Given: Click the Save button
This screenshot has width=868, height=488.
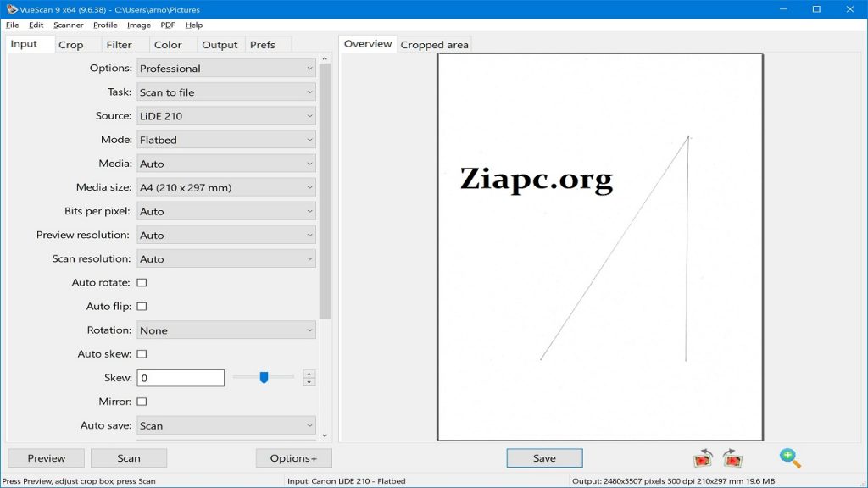Looking at the screenshot, I should click(x=544, y=458).
